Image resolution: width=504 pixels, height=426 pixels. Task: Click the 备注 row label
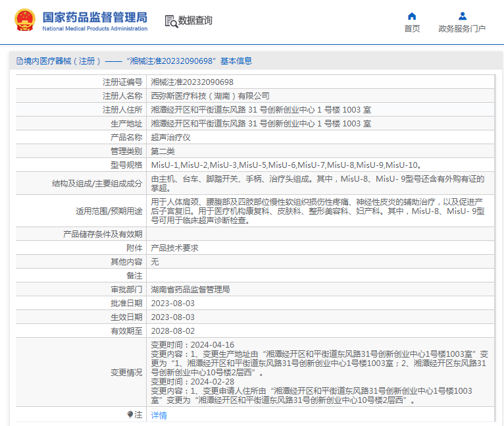pyautogui.click(x=134, y=276)
